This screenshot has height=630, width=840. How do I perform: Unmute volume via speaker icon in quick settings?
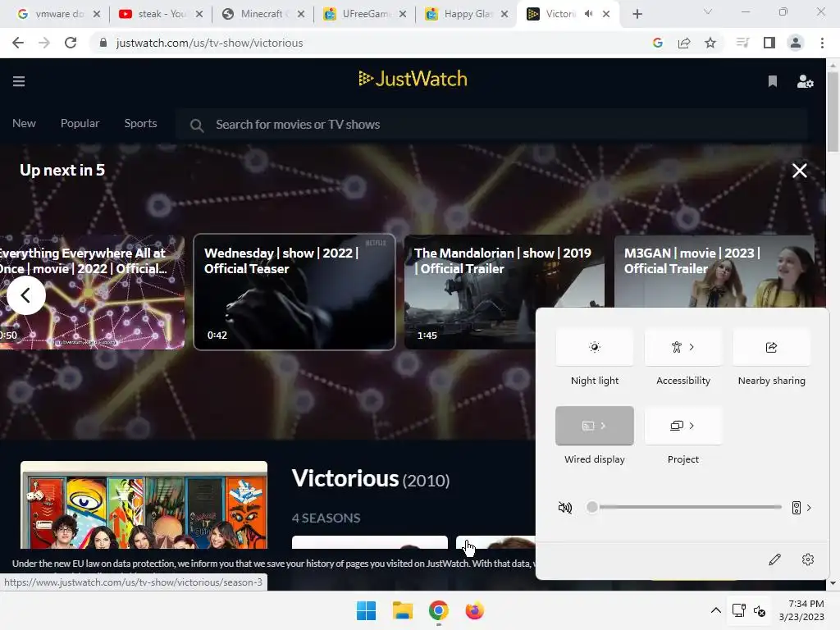(565, 507)
